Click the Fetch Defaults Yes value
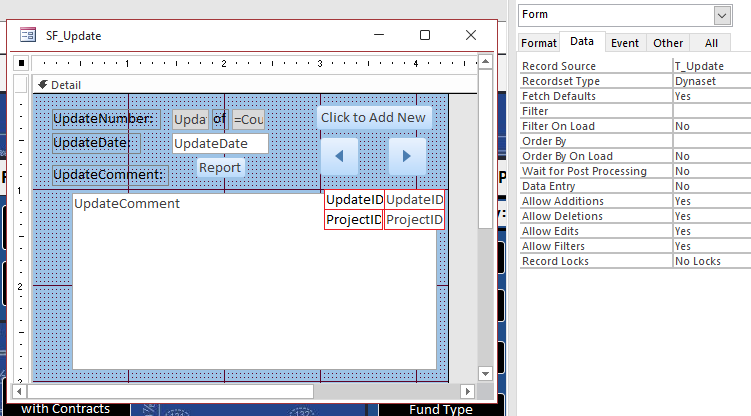Viewport: 751px width, 416px height. point(712,96)
